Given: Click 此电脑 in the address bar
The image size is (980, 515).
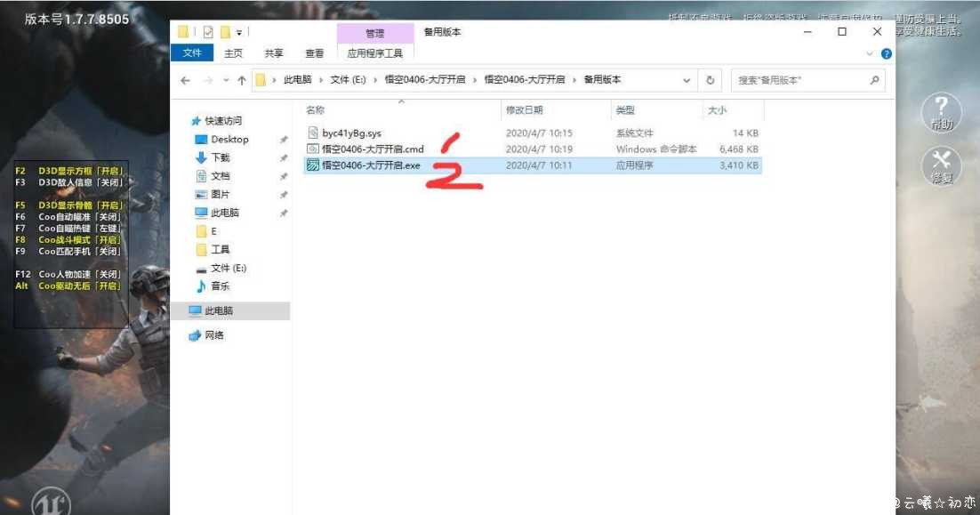Looking at the screenshot, I should click(x=298, y=79).
